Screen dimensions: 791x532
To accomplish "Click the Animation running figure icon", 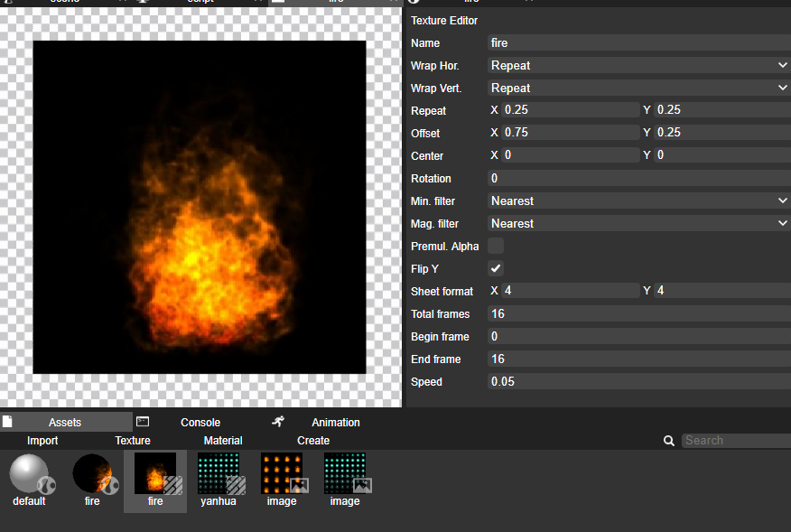I will tap(278, 422).
